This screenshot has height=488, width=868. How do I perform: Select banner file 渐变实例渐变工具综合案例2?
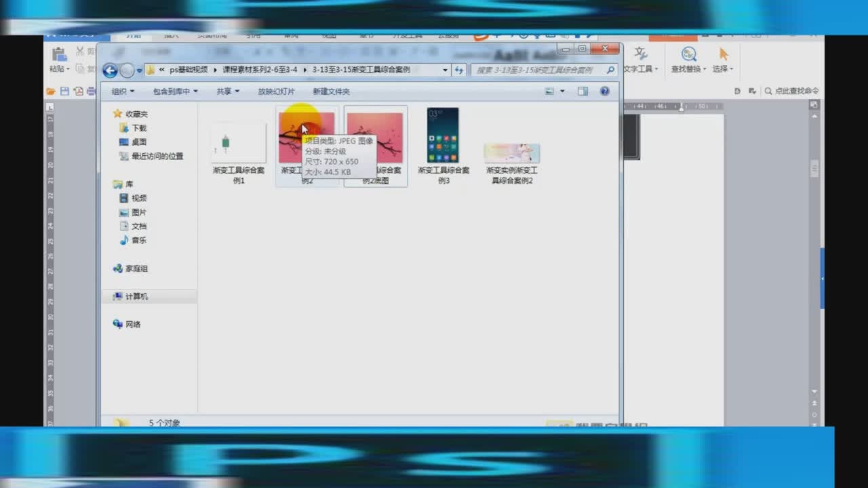point(511,153)
